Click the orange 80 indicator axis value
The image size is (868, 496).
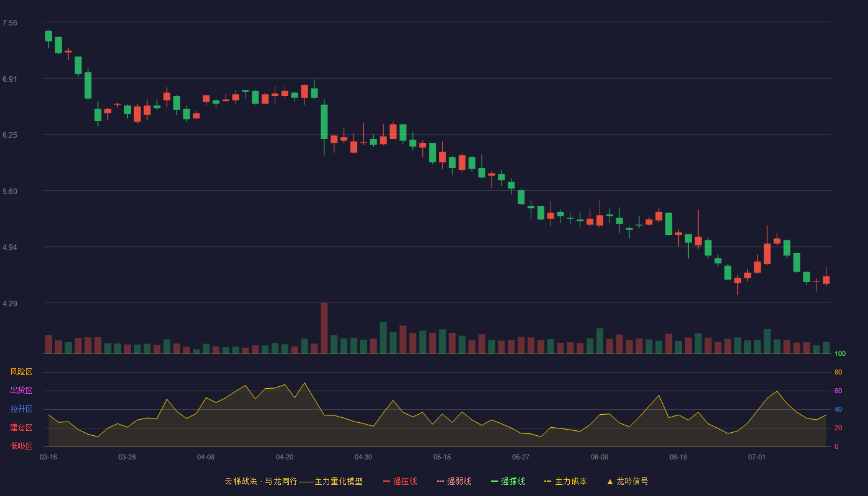[838, 372]
